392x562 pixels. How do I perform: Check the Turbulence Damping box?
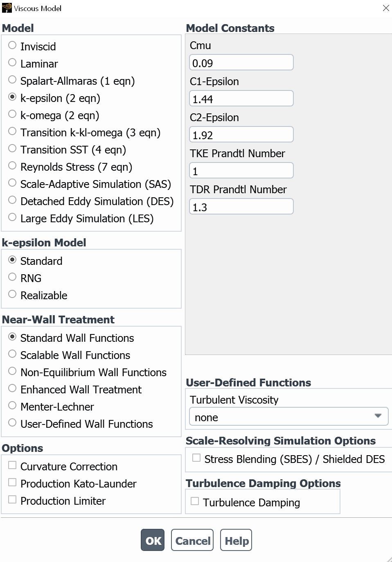coord(195,501)
